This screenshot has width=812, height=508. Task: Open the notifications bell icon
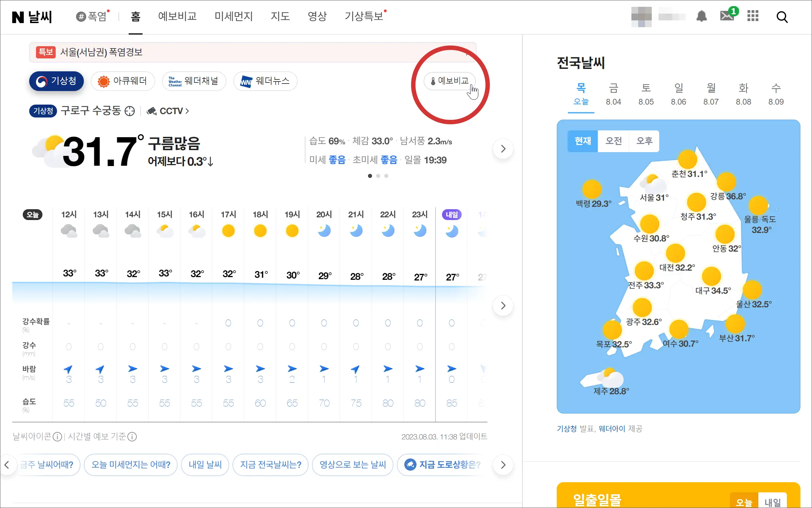tap(701, 16)
